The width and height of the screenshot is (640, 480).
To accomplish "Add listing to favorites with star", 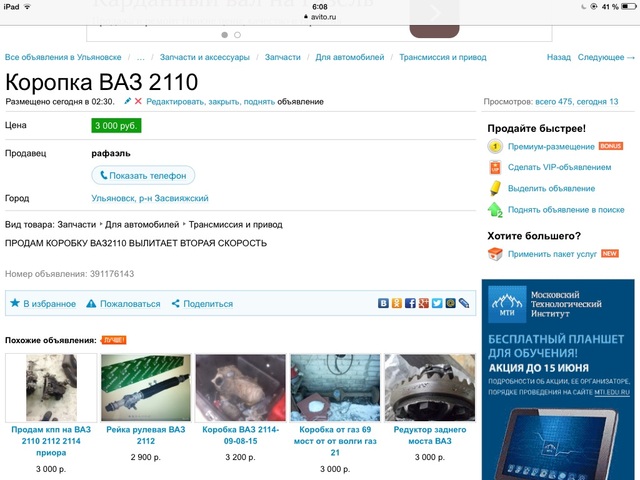I will point(42,304).
